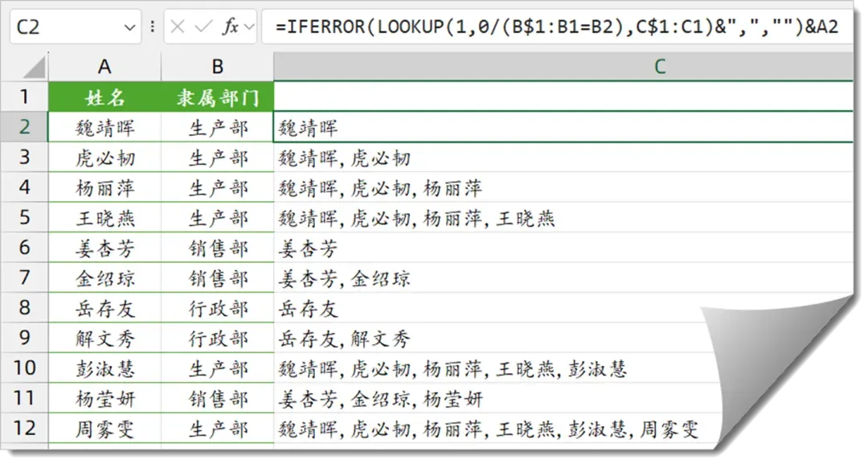This screenshot has width=868, height=464.
Task: Click 生产部 in row 10
Action: click(x=218, y=368)
